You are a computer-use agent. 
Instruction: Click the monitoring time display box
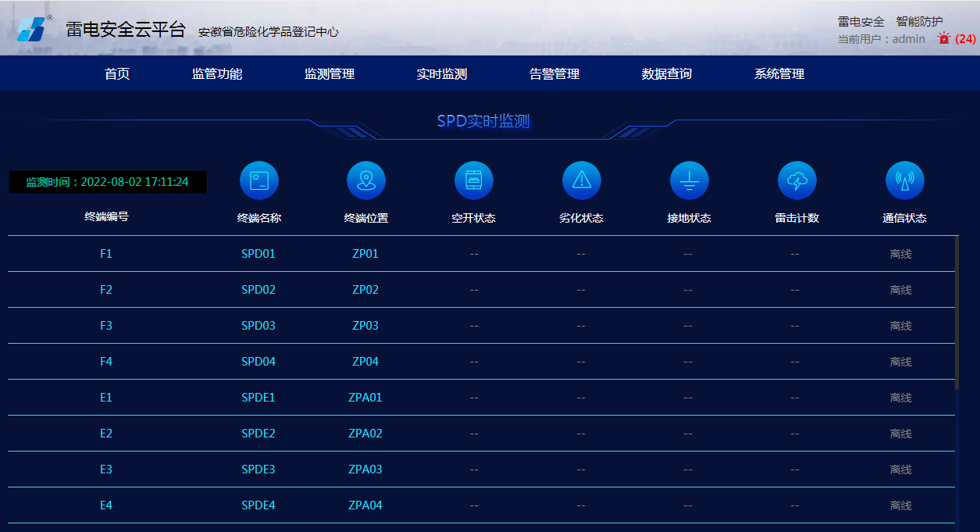[x=108, y=182]
